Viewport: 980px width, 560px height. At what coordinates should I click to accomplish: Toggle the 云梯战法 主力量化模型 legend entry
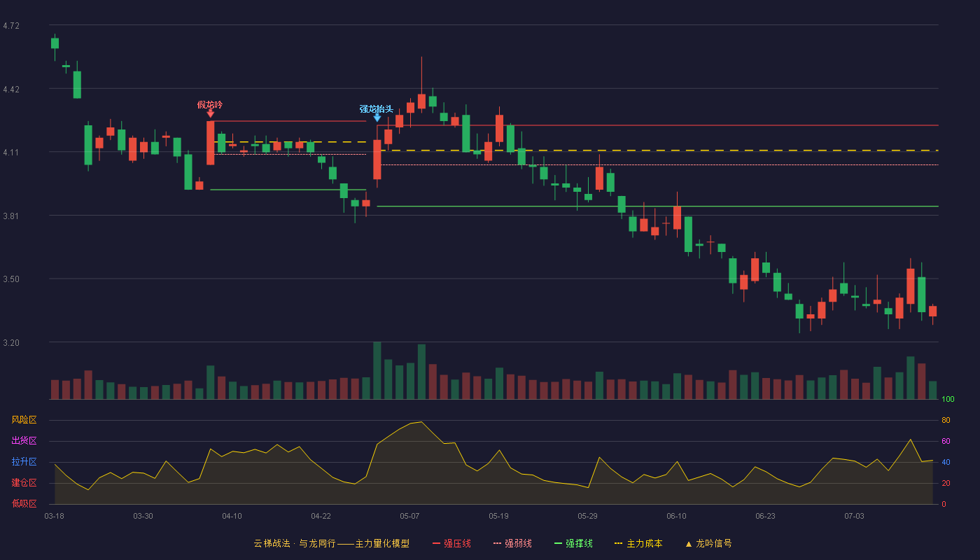pyautogui.click(x=331, y=543)
